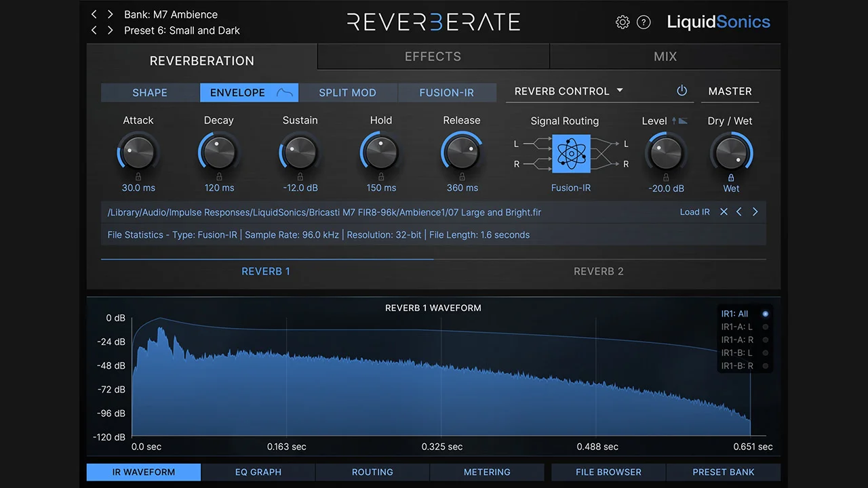Expand the REVERB CONTROL dropdown

(x=620, y=91)
